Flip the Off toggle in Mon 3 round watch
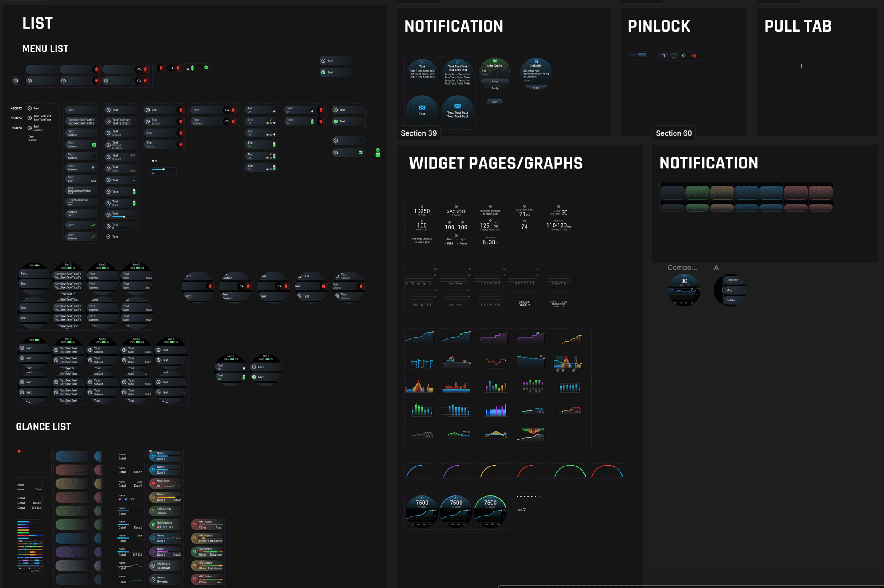Screen dimensions: 884x588 (243, 368)
